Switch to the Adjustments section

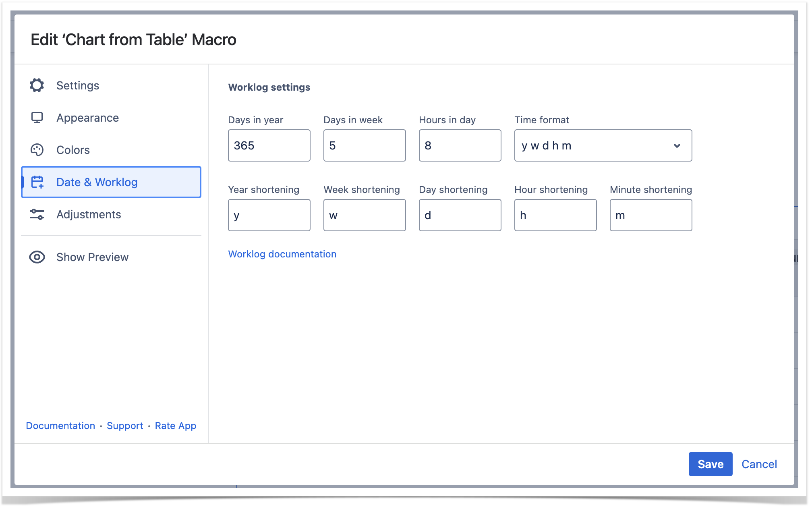89,214
